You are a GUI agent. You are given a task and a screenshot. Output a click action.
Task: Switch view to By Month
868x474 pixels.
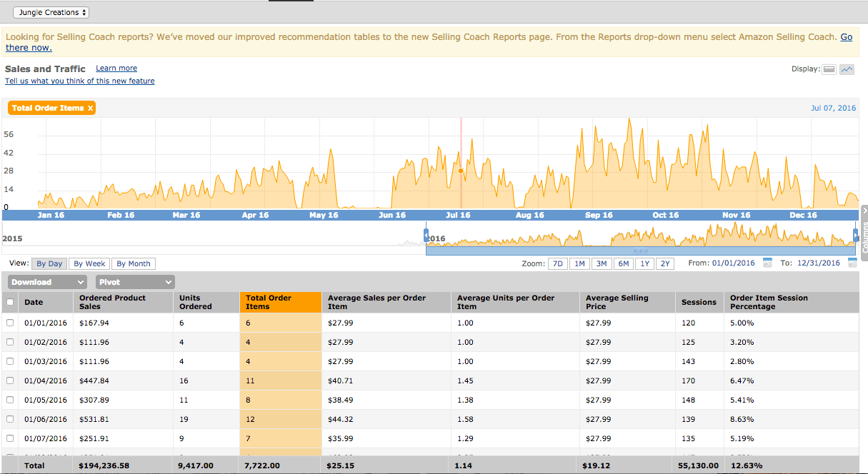[134, 263]
